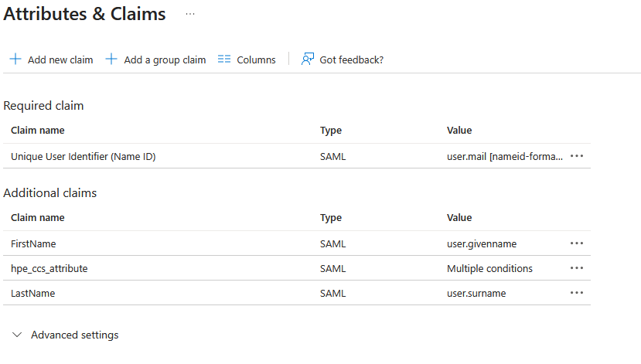Click the Advanced settings chevron arrow
This screenshot has height=364, width=641.
click(17, 335)
